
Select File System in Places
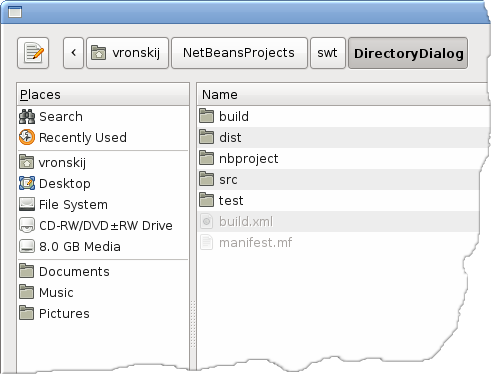pyautogui.click(x=73, y=205)
